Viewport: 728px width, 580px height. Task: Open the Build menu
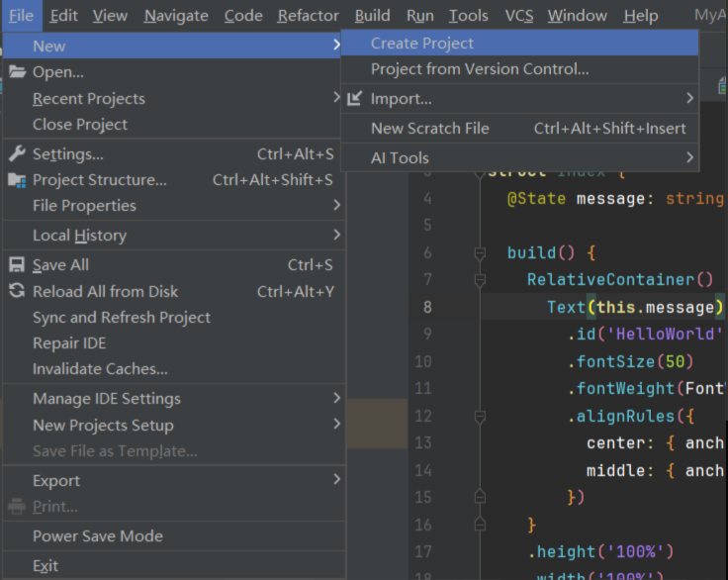pyautogui.click(x=372, y=15)
